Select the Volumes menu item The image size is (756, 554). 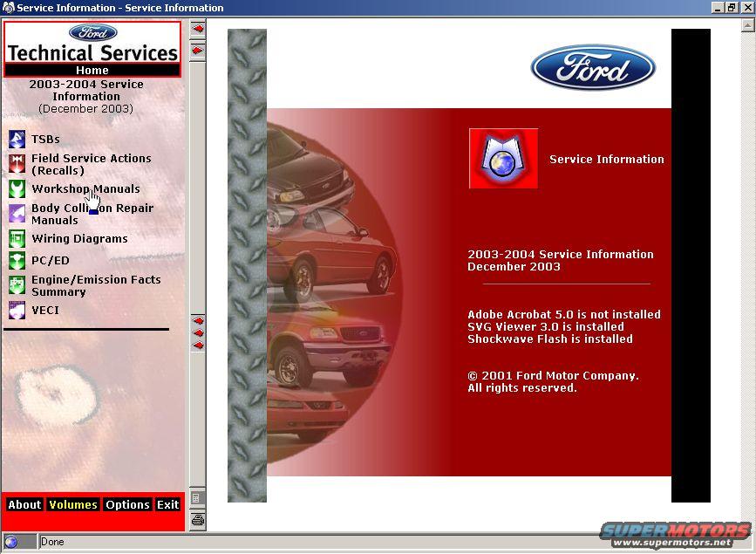pos(73,504)
